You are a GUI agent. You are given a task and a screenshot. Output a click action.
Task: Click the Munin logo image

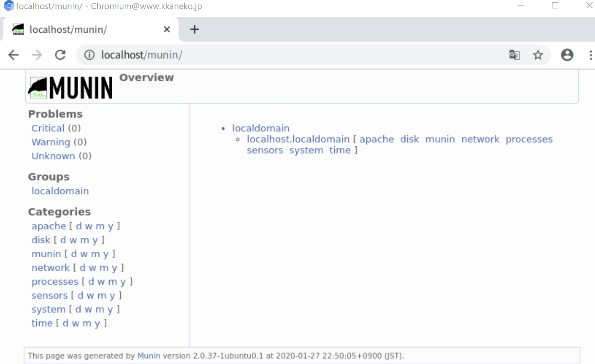click(x=70, y=87)
